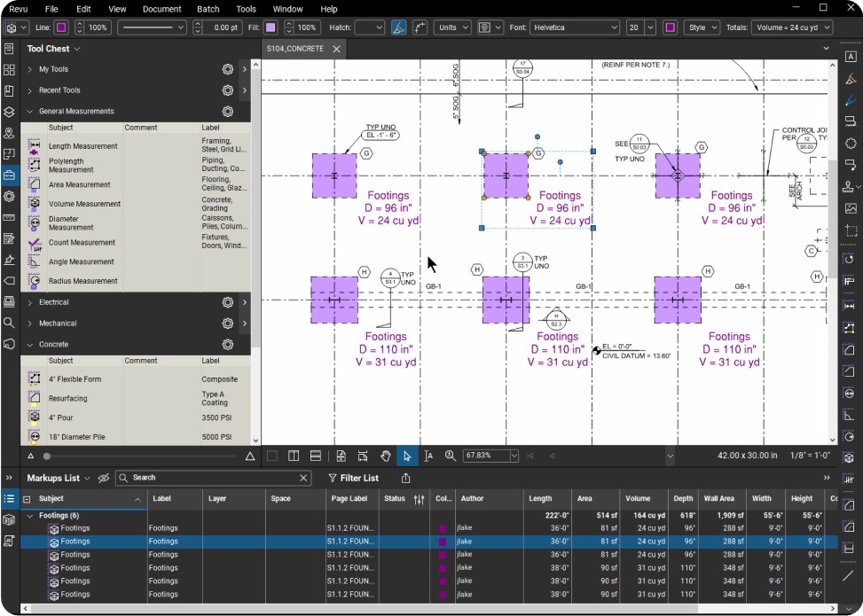This screenshot has width=863, height=616.
Task: Open the Document menu
Action: coord(161,9)
